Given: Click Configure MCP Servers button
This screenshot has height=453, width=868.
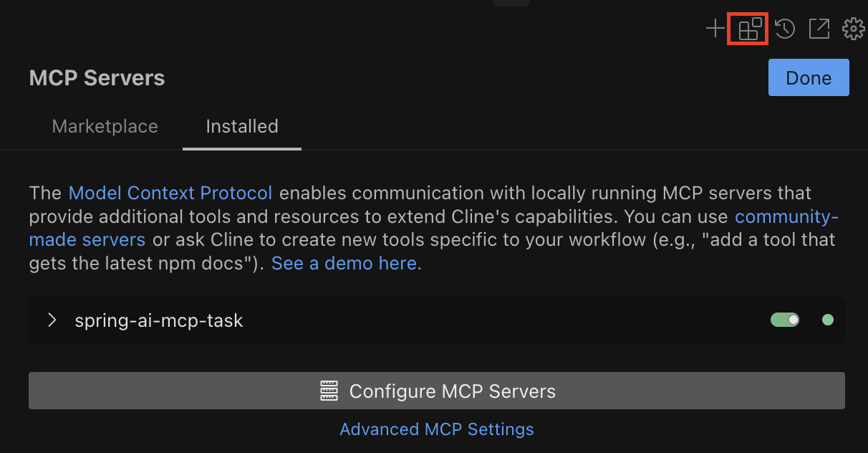Looking at the screenshot, I should (437, 391).
